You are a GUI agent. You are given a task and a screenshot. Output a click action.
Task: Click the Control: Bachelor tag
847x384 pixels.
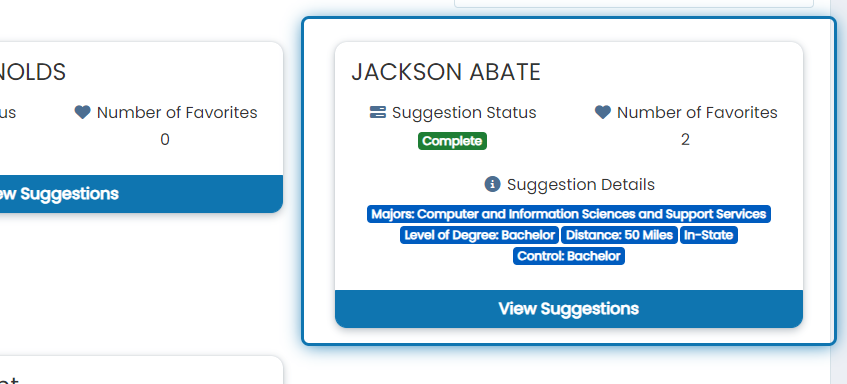pos(569,256)
